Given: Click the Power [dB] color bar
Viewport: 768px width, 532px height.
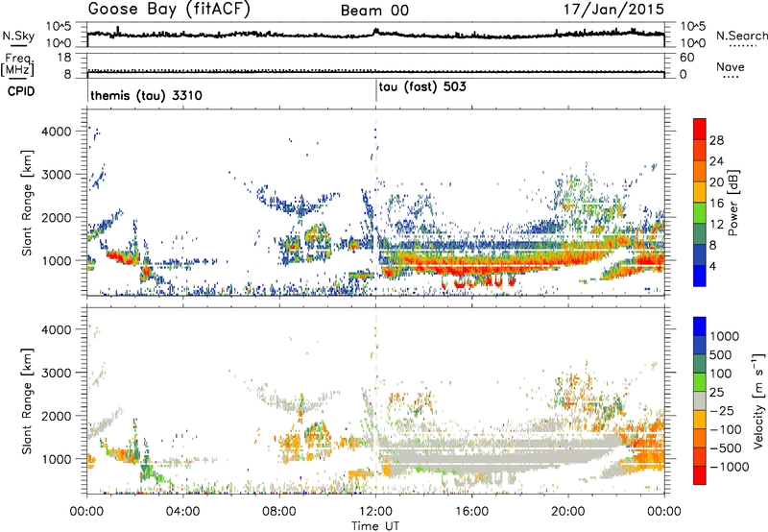Looking at the screenshot, I should click(700, 203).
